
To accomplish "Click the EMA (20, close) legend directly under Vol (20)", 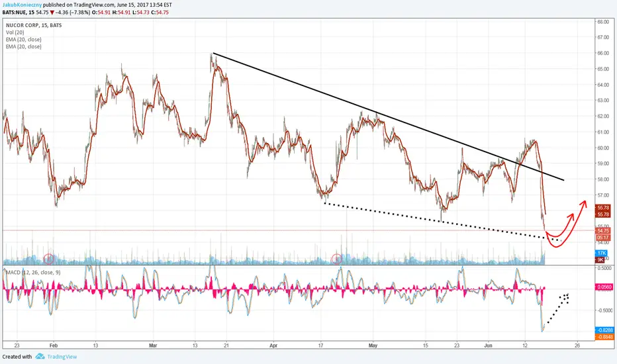I will coord(24,39).
